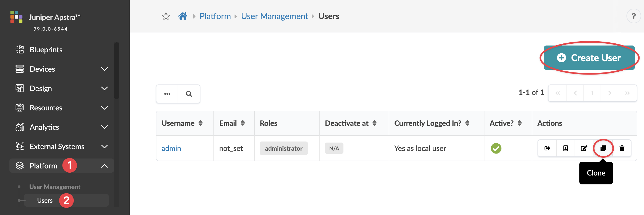Screen dimensions: 644x215
Task: Click the Create User button
Action: (x=589, y=58)
